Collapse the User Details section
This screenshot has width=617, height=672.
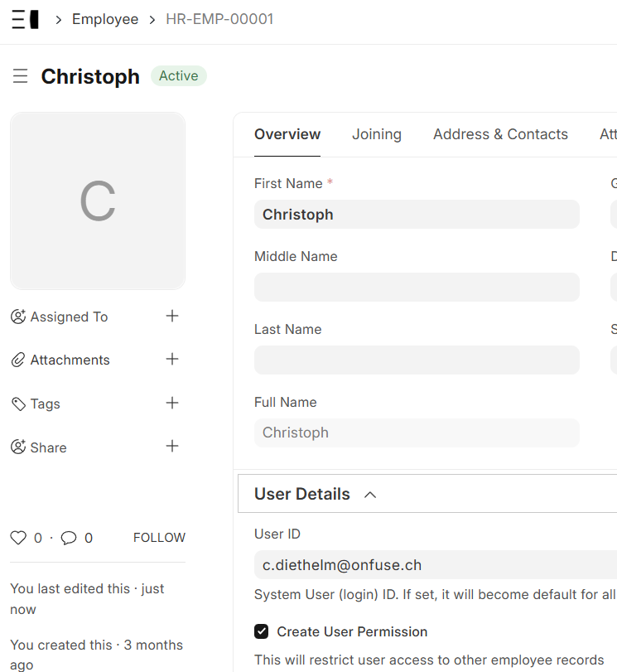pos(370,495)
